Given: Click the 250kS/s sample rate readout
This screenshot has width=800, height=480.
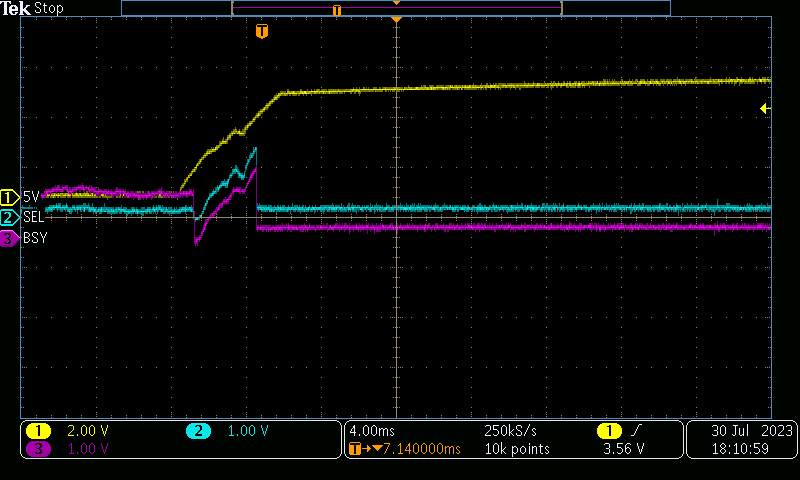Looking at the screenshot, I should (510, 431).
